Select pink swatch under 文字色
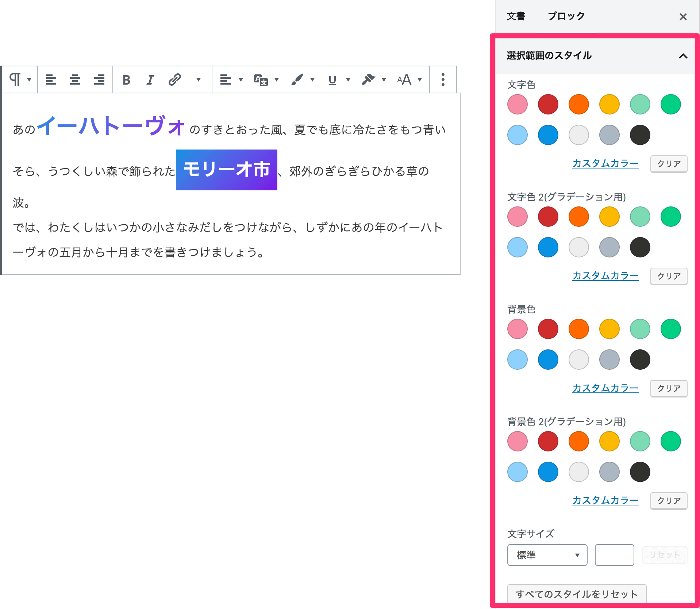This screenshot has width=700, height=609. click(517, 104)
